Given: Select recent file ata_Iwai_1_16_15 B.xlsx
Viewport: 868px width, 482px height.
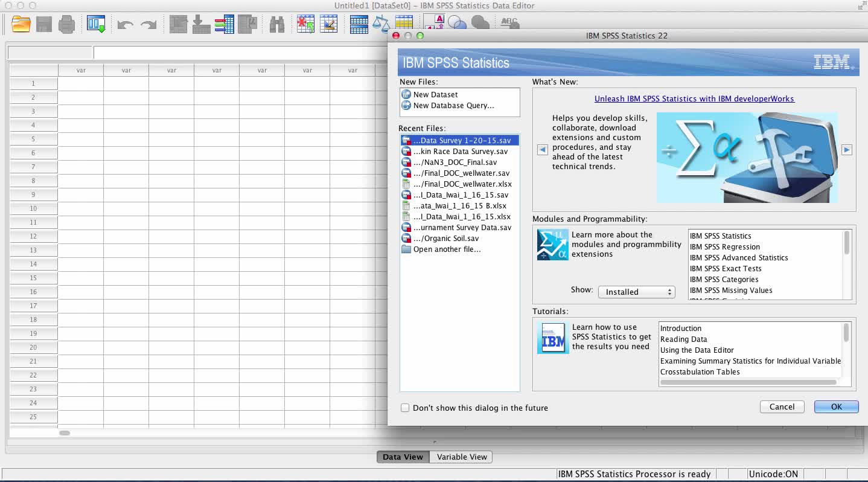Looking at the screenshot, I should click(x=459, y=205).
